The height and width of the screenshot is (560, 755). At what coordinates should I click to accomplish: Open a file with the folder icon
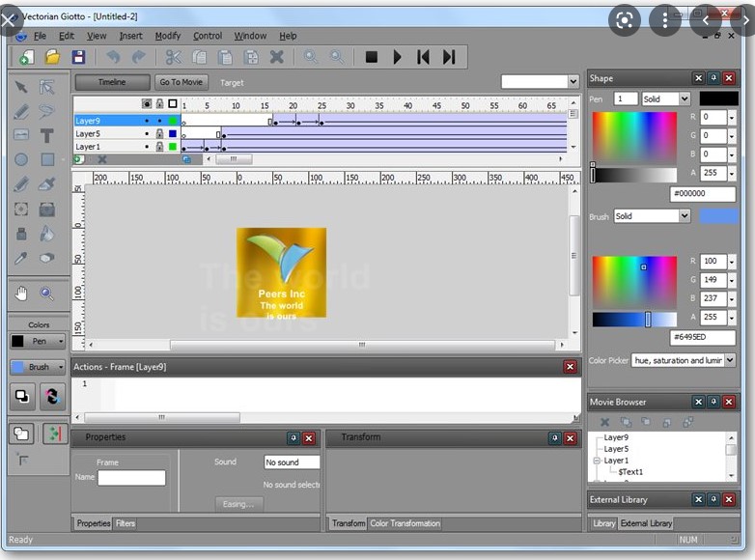[x=52, y=57]
